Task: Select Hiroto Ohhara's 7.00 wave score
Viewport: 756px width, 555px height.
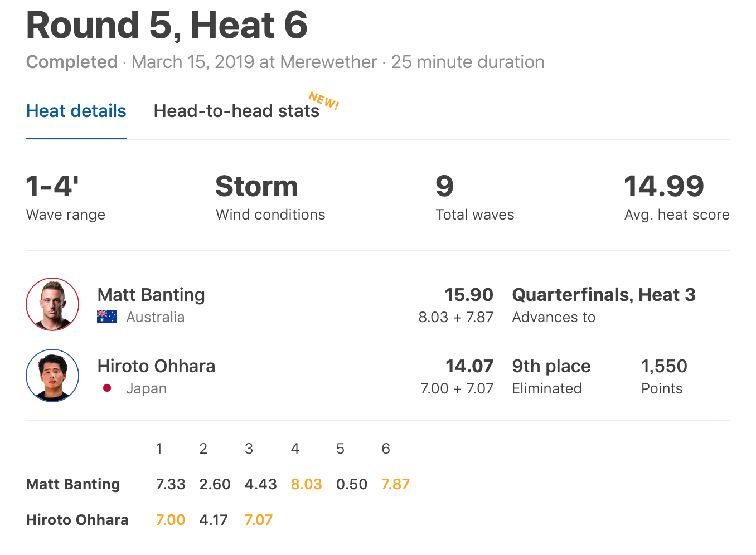Action: pos(171,520)
